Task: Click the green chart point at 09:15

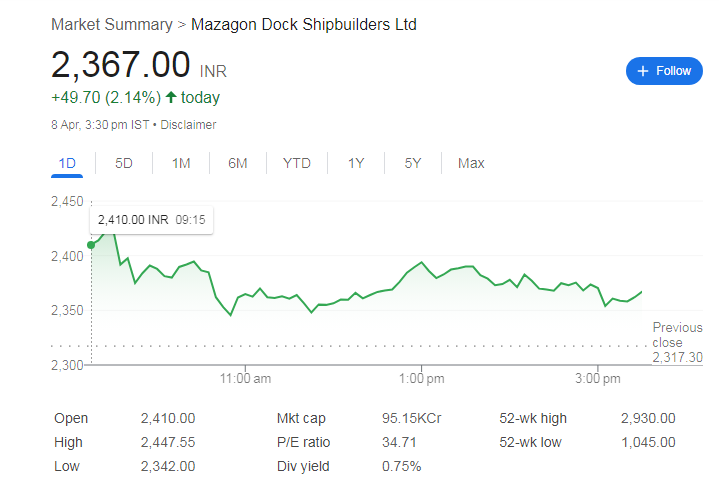Action: coord(92,244)
